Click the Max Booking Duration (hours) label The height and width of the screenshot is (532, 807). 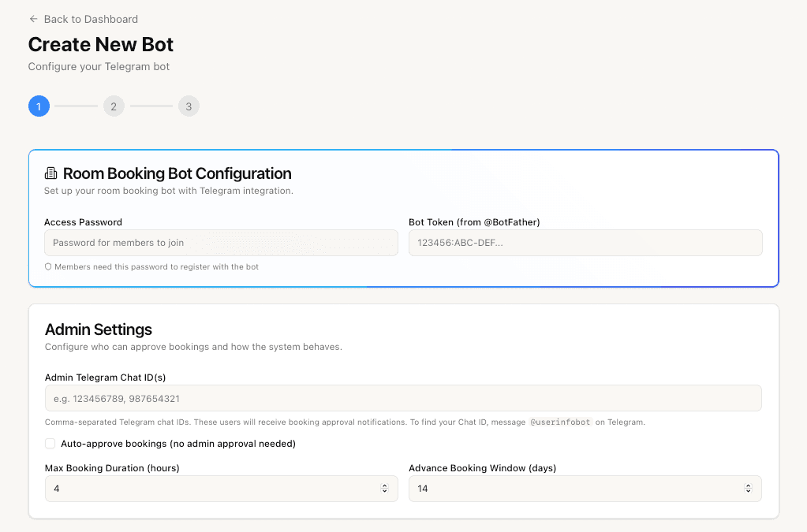click(112, 467)
